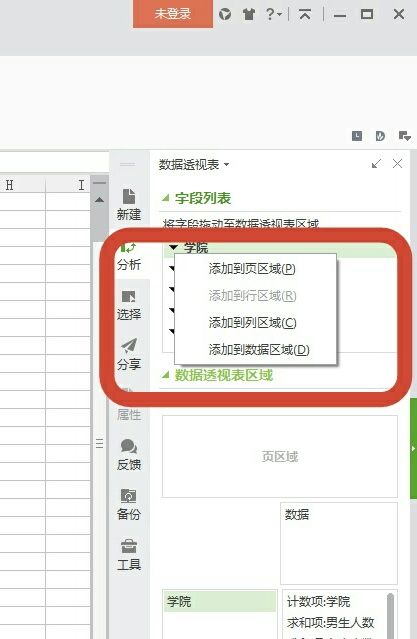Open the 选择 sidebar tool
Screen dimensions: 417x639
pyautogui.click(x=129, y=305)
